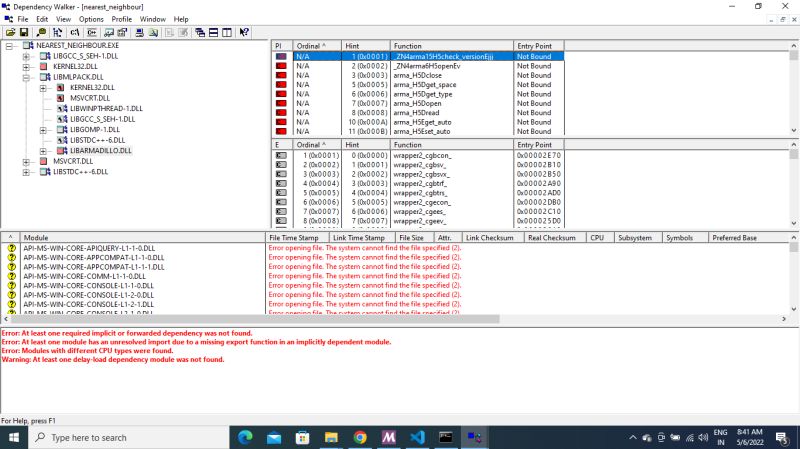The width and height of the screenshot is (800, 449).
Task: Expand the top-level LIBSTDC++-6.DLL node
Action: tap(26, 172)
